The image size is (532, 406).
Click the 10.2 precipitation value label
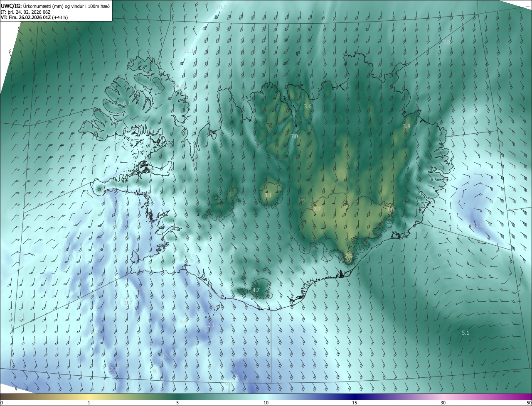point(221,7)
